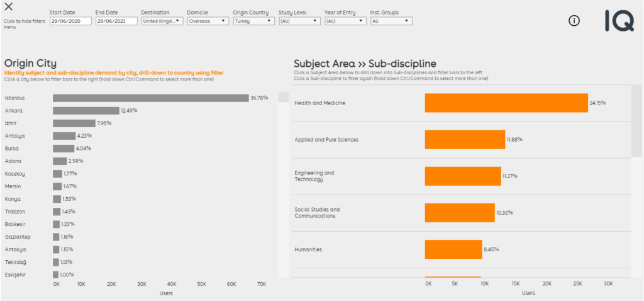Expand the Domicile dropdown
Screen dimensions: 644x301
click(208, 21)
